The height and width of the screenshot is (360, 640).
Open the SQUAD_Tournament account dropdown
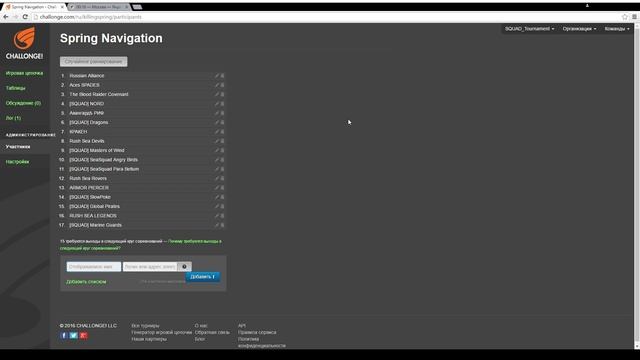[529, 29]
